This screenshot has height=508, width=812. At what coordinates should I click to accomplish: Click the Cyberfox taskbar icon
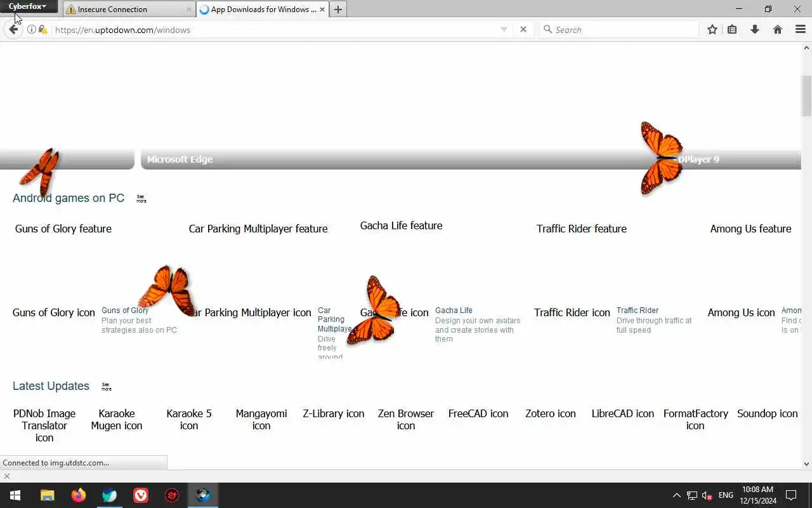click(x=203, y=495)
